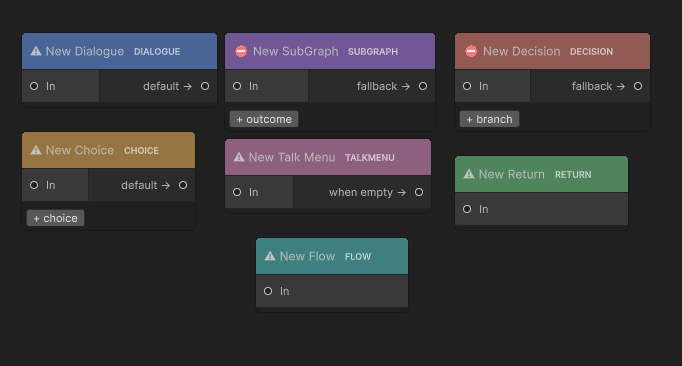Select the New Return node title
Viewport: 682px width, 366px height.
512,175
